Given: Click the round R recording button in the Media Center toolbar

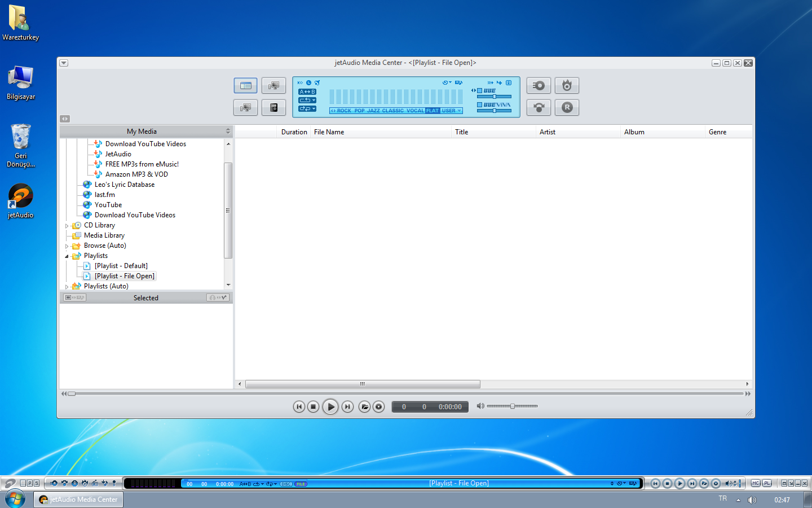Looking at the screenshot, I should (x=567, y=107).
